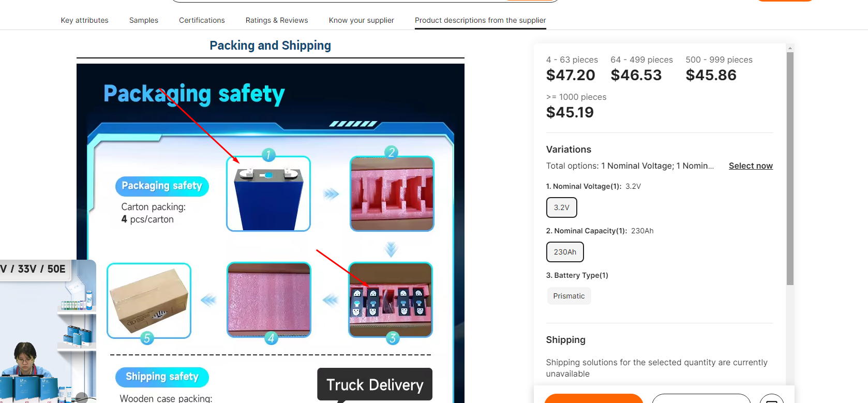
Task: Select the 3.2V nominal voltage option
Action: [561, 207]
